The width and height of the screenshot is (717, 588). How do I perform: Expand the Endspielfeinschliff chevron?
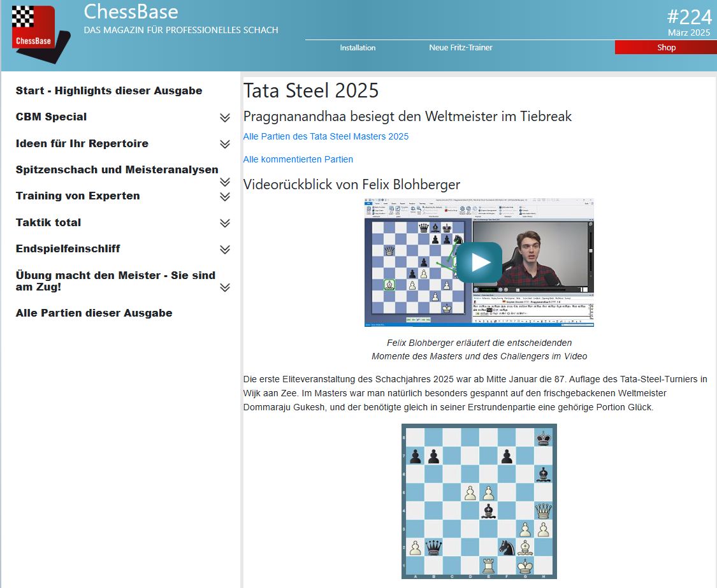tap(224, 250)
